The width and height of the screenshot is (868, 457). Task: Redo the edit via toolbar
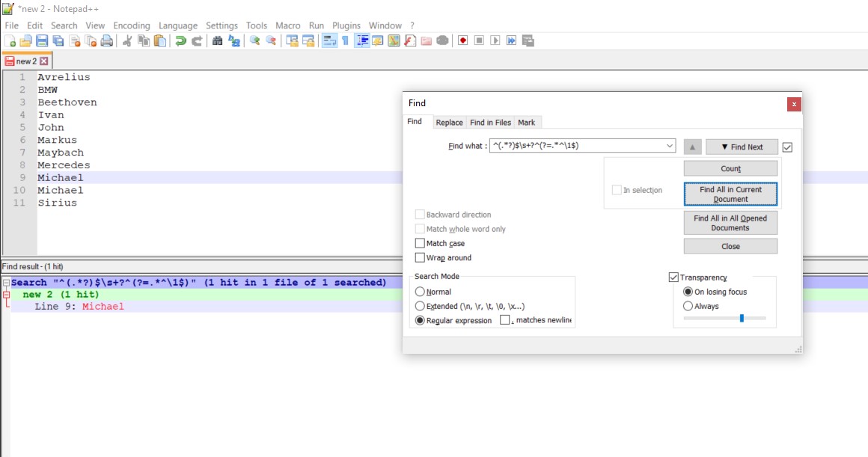coord(197,41)
